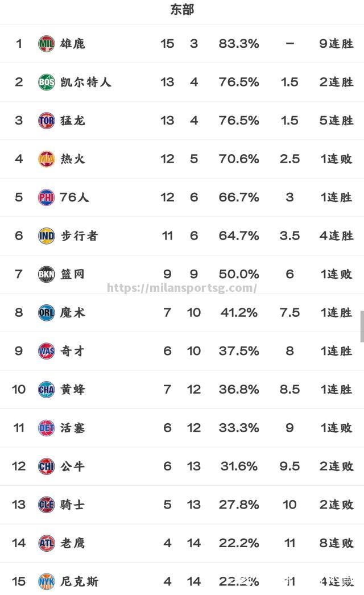Select the 东部 conference header tab
Image resolution: width=364 pixels, height=595 pixels.
[x=182, y=10]
